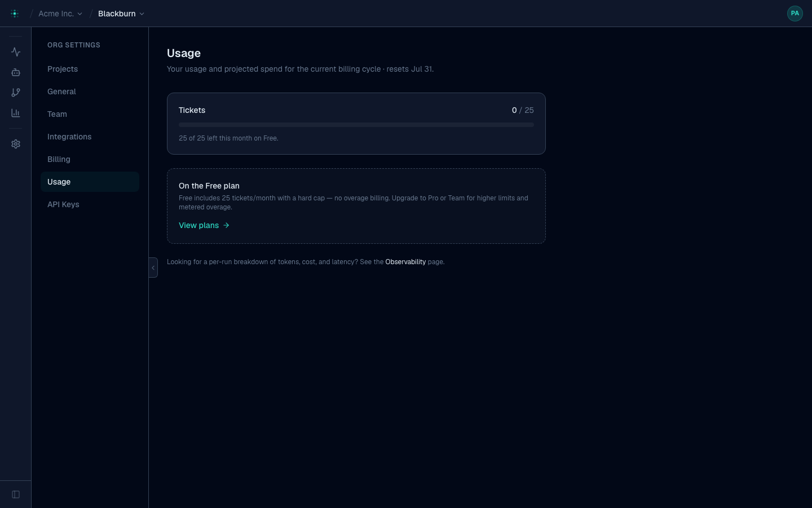Click the 0 / 25 tickets count
The height and width of the screenshot is (508, 812).
coord(523,110)
